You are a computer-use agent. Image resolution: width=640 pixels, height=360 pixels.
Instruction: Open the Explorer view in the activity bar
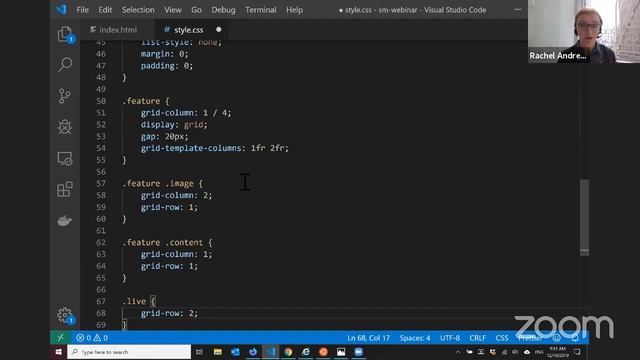tap(65, 34)
